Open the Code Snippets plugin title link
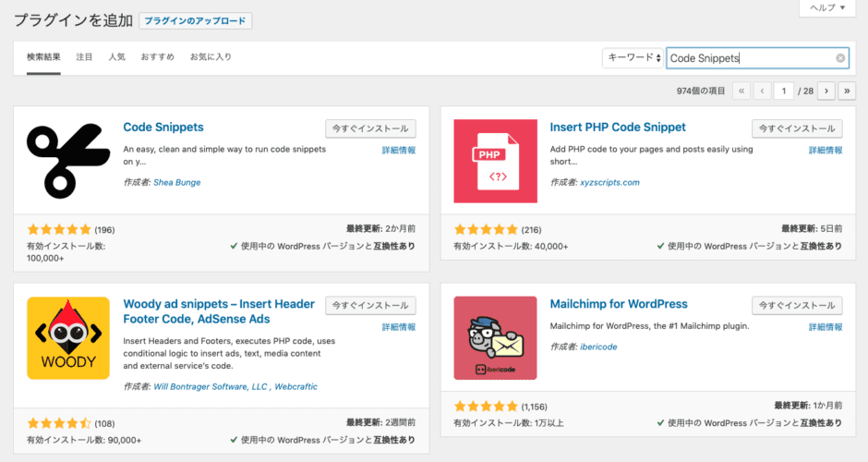The image size is (868, 462). [x=163, y=127]
